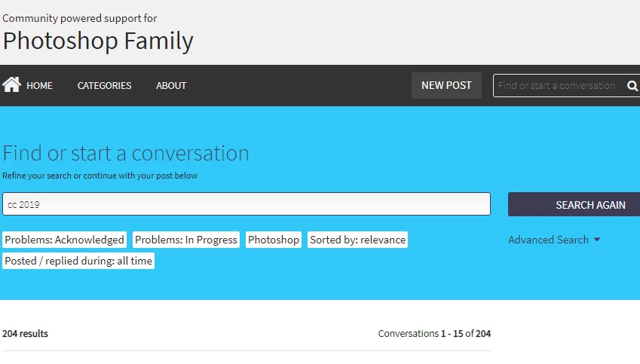Screen dimensions: 640x364
Task: Click the 'Sorted by: relevance' filter tag
Action: (357, 240)
